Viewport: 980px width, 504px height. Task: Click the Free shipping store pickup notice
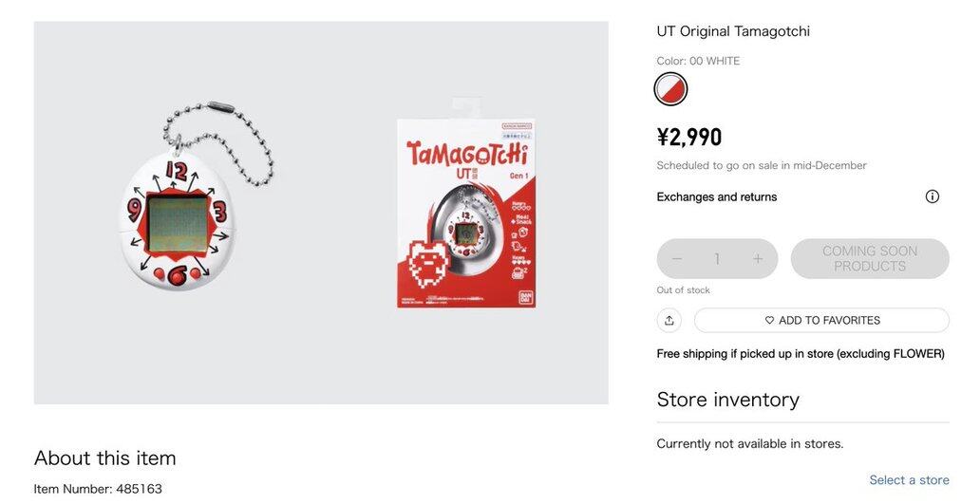pyautogui.click(x=801, y=354)
